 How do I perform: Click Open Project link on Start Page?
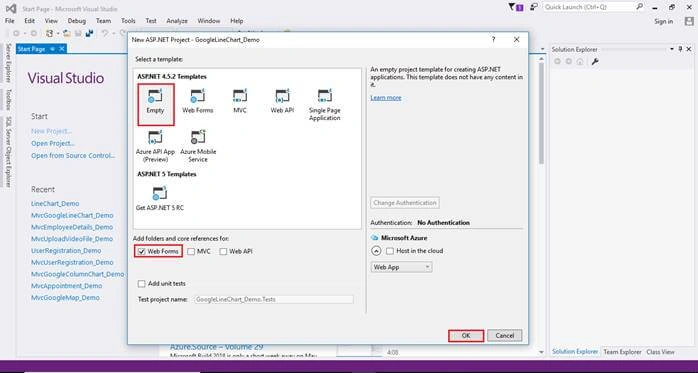[x=53, y=143]
